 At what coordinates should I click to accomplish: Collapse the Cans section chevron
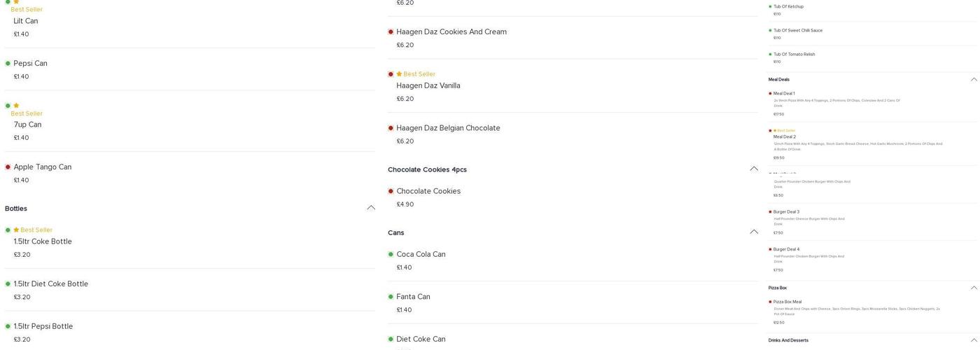pos(754,232)
